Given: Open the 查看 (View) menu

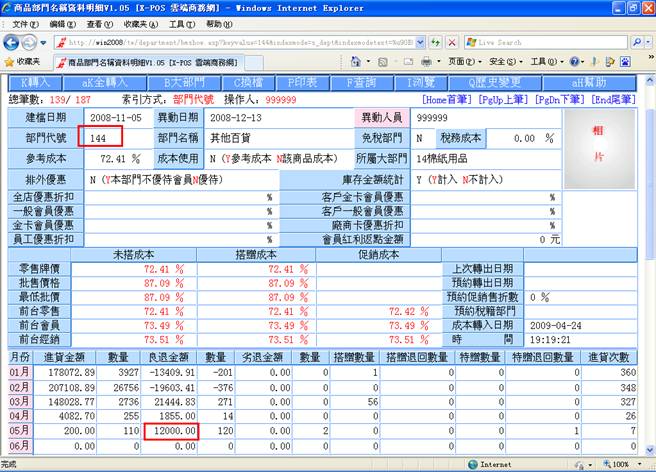Looking at the screenshot, I should click(96, 23).
